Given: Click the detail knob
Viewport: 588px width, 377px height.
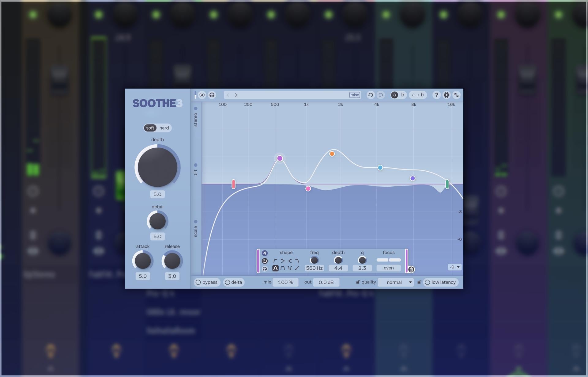Looking at the screenshot, I should [x=157, y=221].
